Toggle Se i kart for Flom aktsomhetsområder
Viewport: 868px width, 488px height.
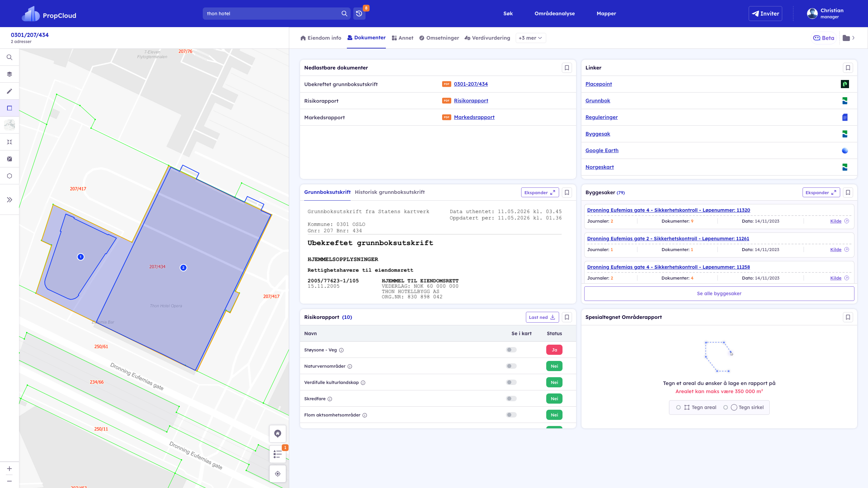(x=511, y=415)
